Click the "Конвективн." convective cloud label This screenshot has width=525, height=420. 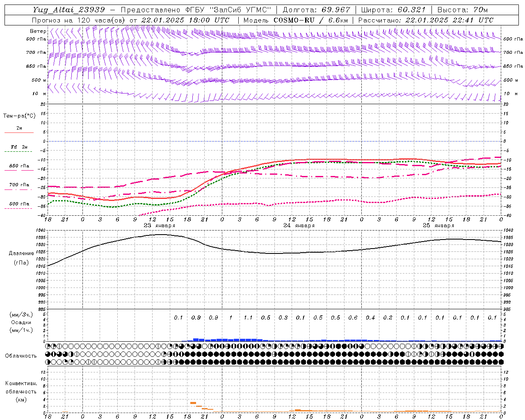click(x=21, y=383)
